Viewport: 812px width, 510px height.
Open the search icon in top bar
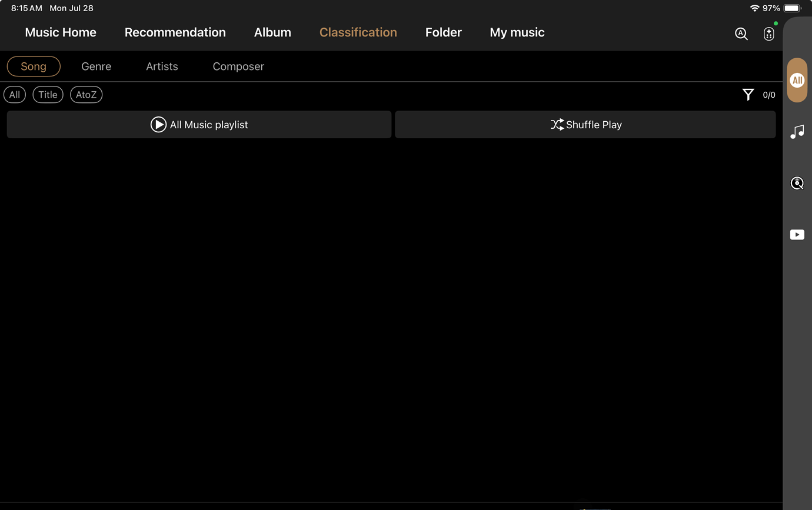pos(741,34)
